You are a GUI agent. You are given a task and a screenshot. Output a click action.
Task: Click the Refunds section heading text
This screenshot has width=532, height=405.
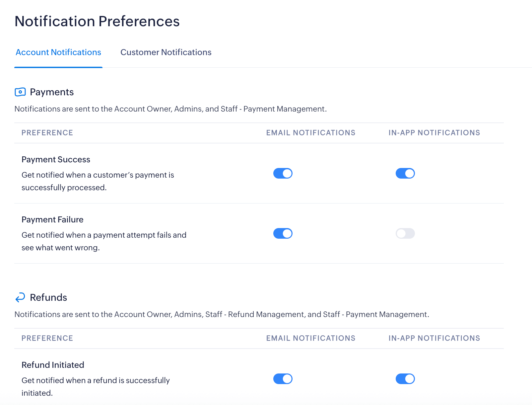tap(48, 297)
